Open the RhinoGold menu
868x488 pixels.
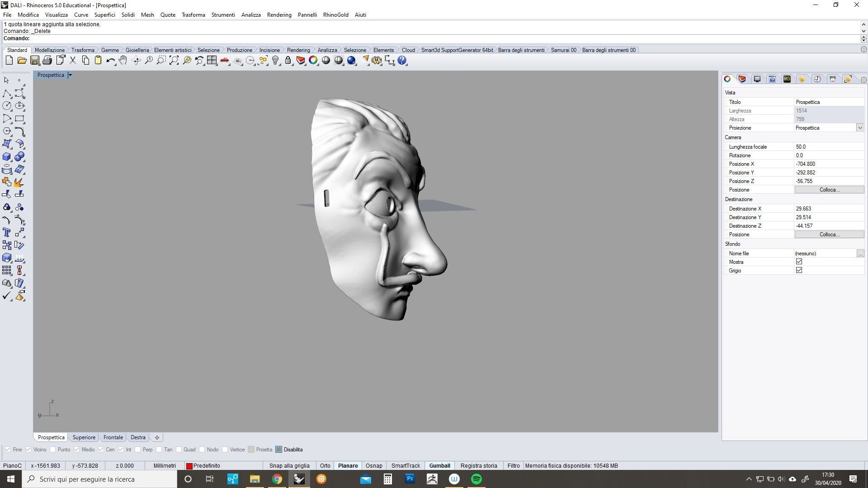pyautogui.click(x=335, y=15)
